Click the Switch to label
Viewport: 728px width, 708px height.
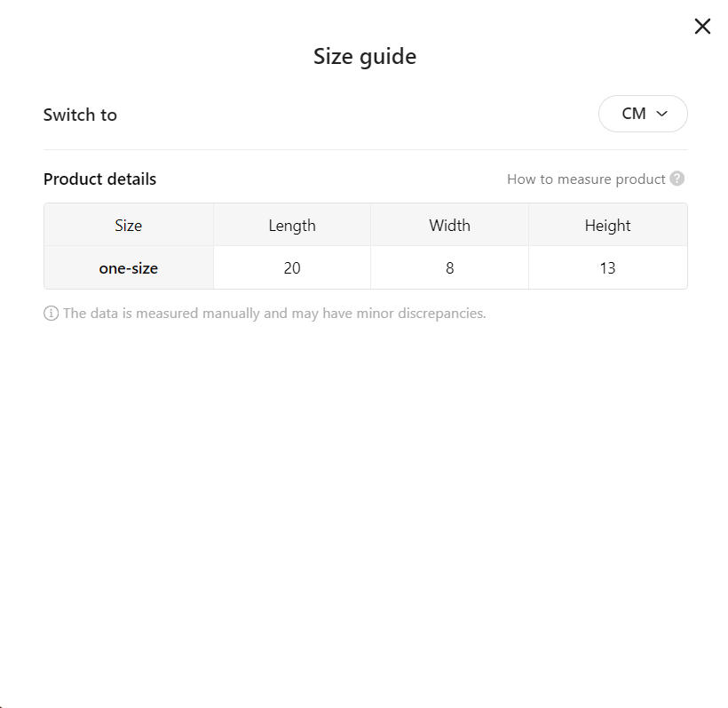pos(80,115)
